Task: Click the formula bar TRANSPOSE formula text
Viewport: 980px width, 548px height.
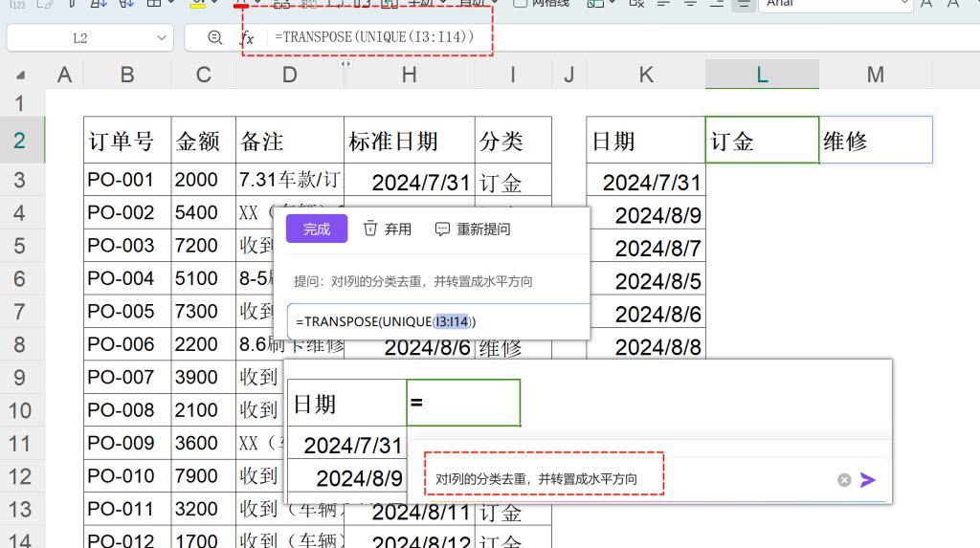Action: coord(374,37)
